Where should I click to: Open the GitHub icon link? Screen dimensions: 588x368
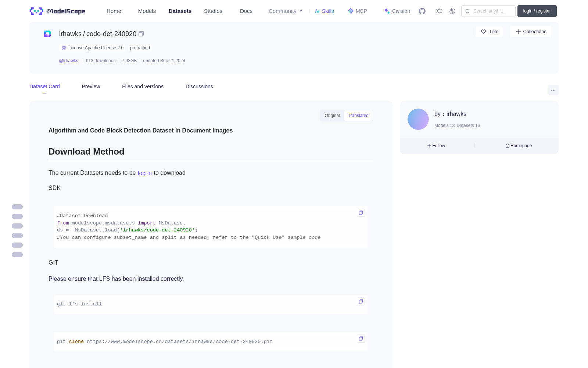(x=422, y=11)
